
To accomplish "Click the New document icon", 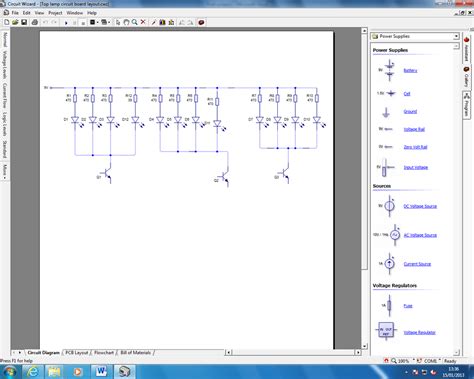I will (x=7, y=22).
